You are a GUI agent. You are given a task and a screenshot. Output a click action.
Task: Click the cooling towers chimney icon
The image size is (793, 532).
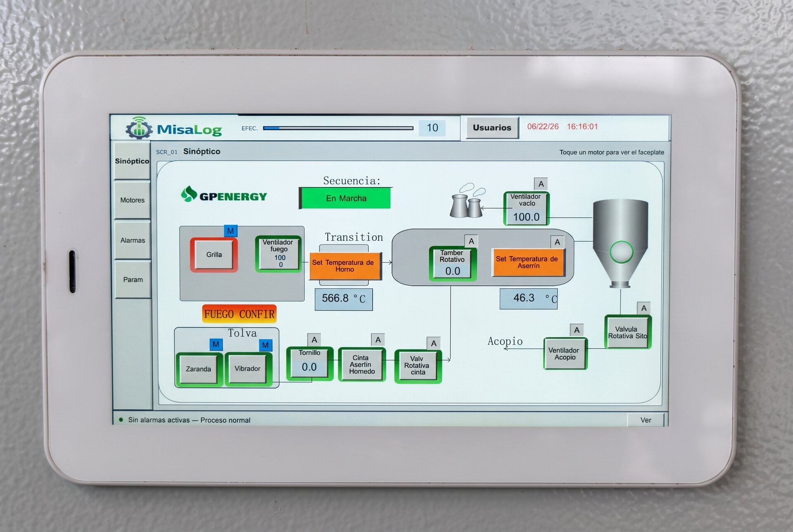pyautogui.click(x=467, y=201)
